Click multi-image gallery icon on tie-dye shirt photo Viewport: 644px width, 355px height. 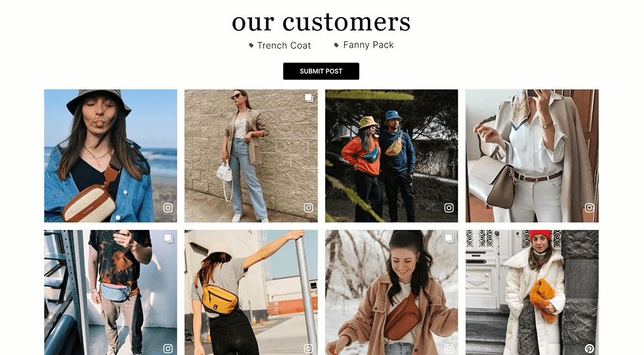168,238
